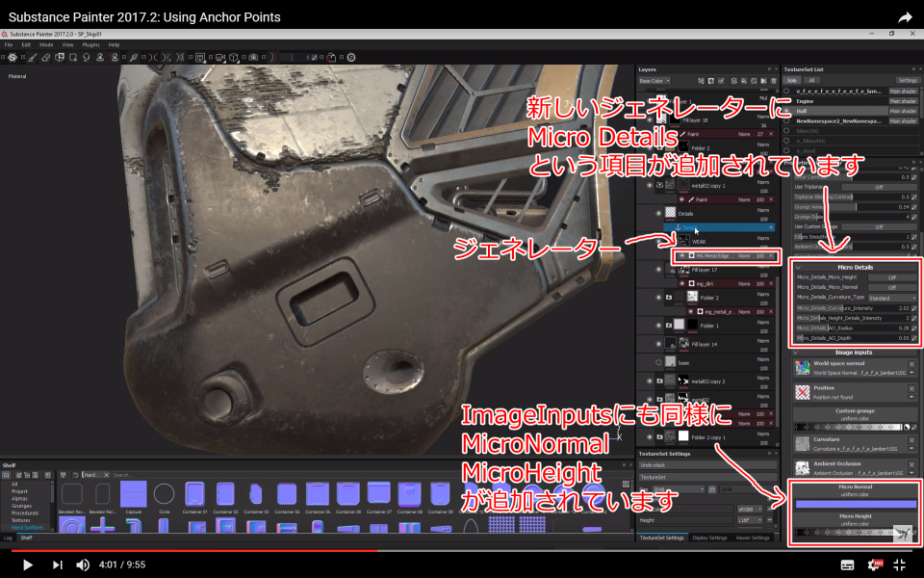Open the sRGB8 format dropdown

[750, 509]
